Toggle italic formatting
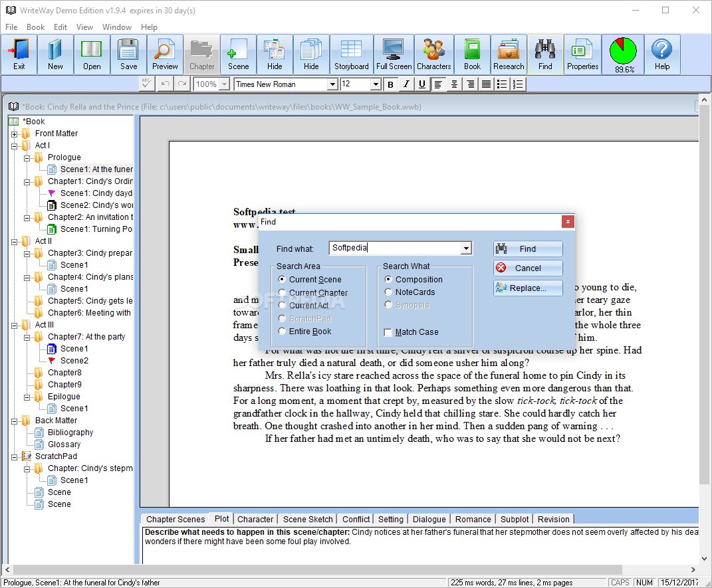This screenshot has width=712, height=588. [x=406, y=84]
